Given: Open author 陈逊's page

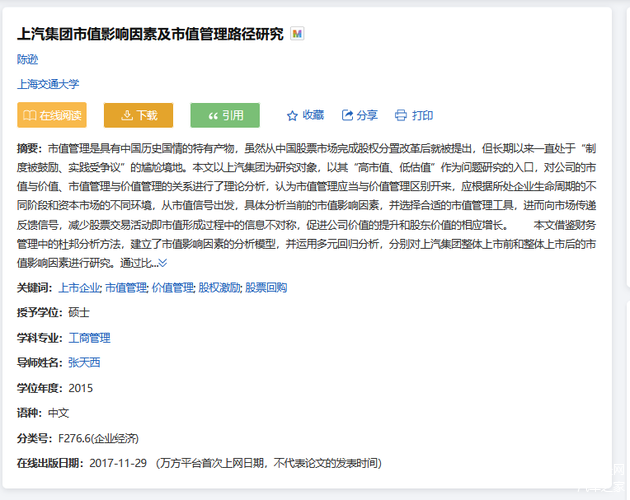Looking at the screenshot, I should coord(28,60).
